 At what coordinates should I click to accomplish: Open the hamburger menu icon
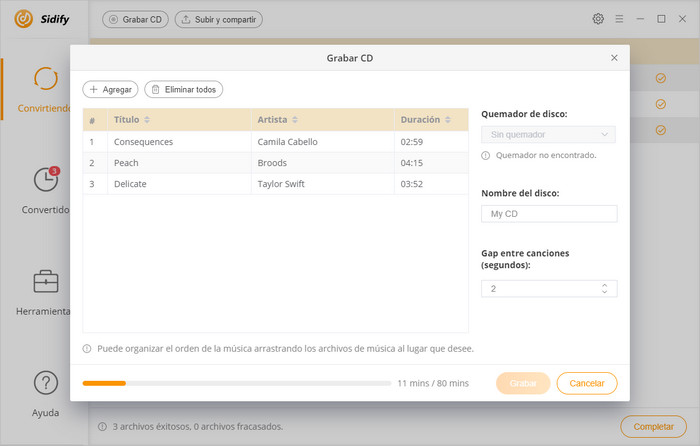[x=619, y=19]
